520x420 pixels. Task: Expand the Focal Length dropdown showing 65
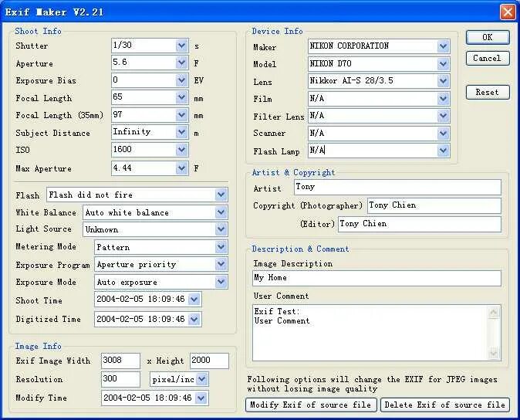(181, 97)
